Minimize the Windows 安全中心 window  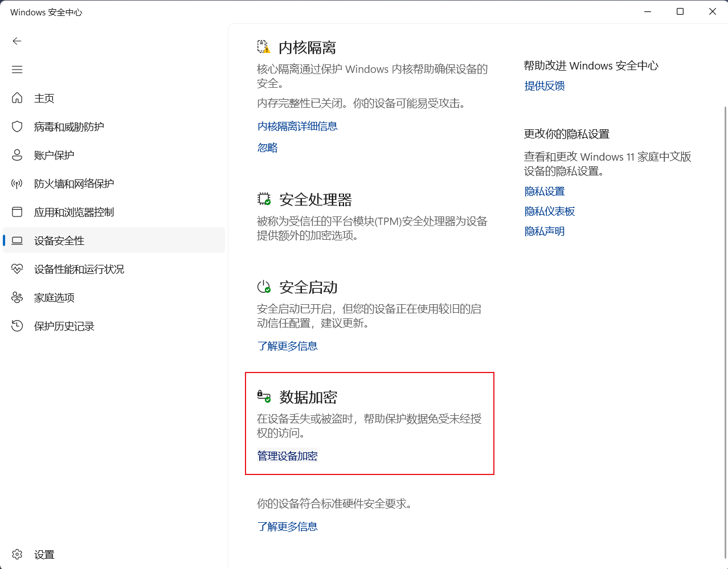[x=648, y=11]
